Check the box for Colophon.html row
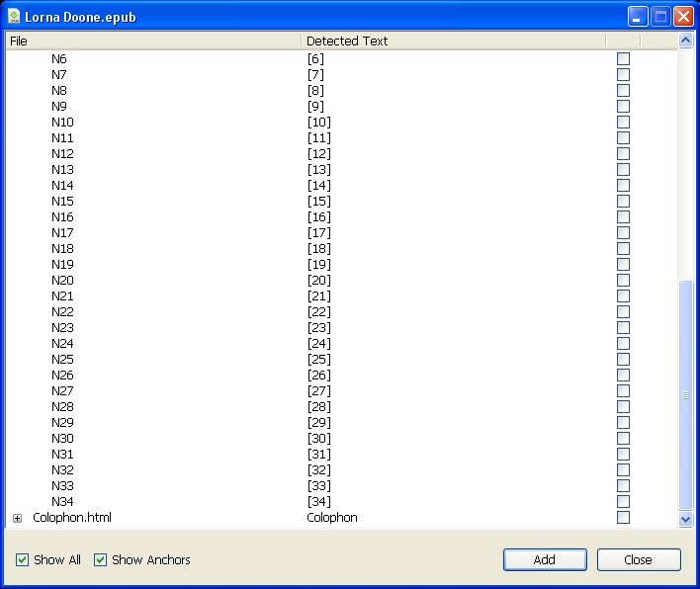 623,518
